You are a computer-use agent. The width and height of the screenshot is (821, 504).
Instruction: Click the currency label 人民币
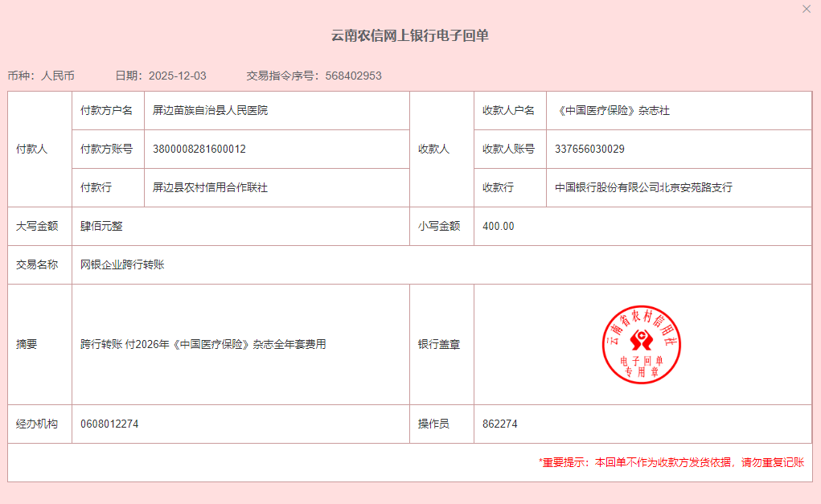tap(58, 76)
